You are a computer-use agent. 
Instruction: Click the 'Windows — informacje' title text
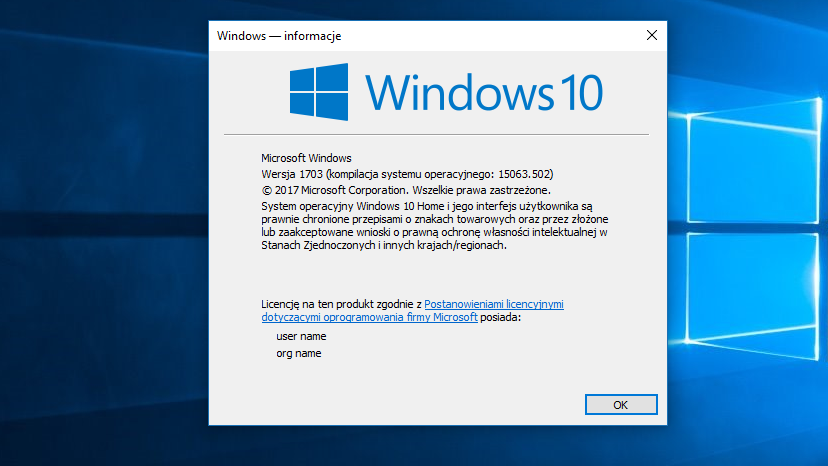pyautogui.click(x=279, y=36)
